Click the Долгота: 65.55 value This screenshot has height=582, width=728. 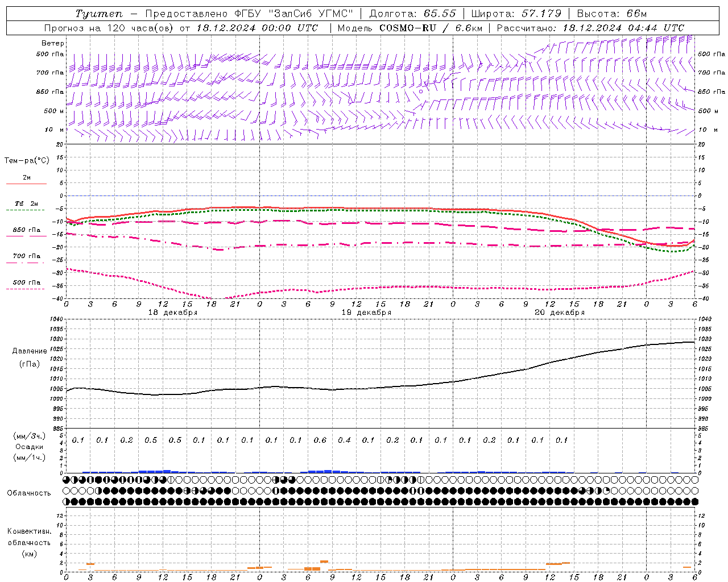pyautogui.click(x=412, y=14)
